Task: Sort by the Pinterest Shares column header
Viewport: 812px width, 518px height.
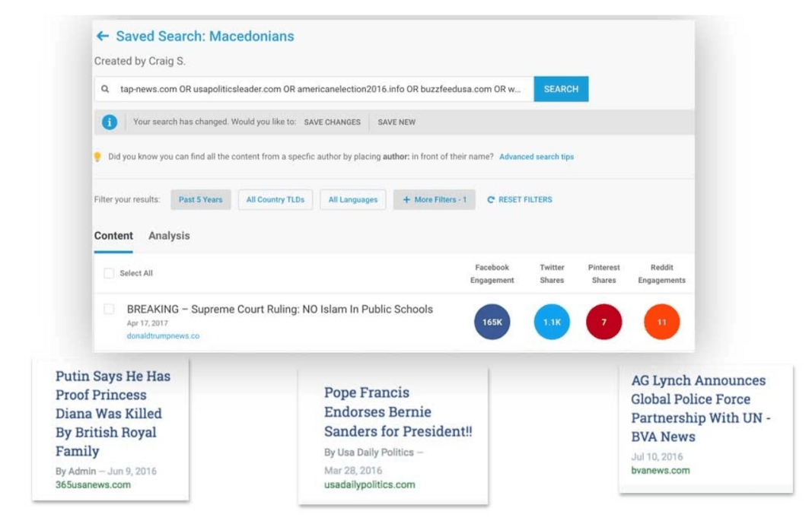Action: [603, 274]
